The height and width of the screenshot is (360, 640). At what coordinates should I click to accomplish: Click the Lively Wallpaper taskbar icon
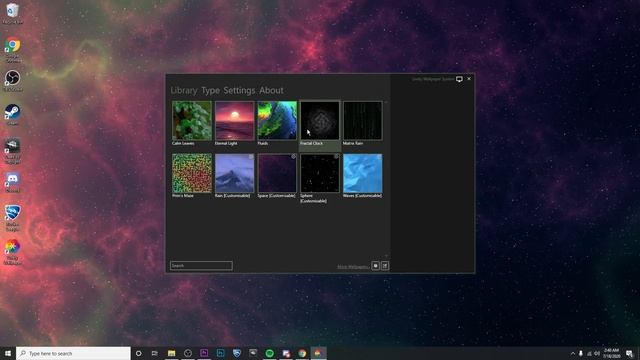click(318, 353)
